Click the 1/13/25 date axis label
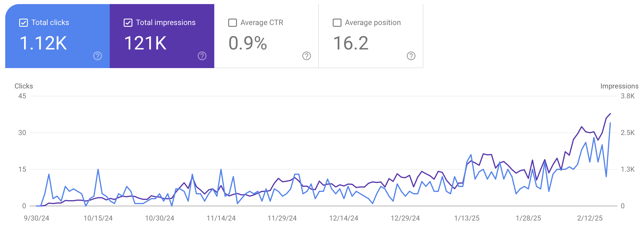Viewport: 644px width, 231px height. pos(467,218)
